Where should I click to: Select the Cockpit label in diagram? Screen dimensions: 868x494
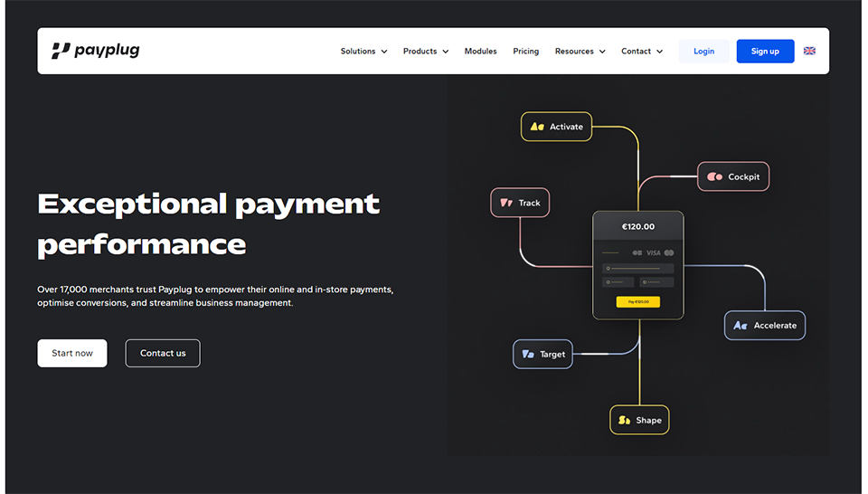point(743,176)
